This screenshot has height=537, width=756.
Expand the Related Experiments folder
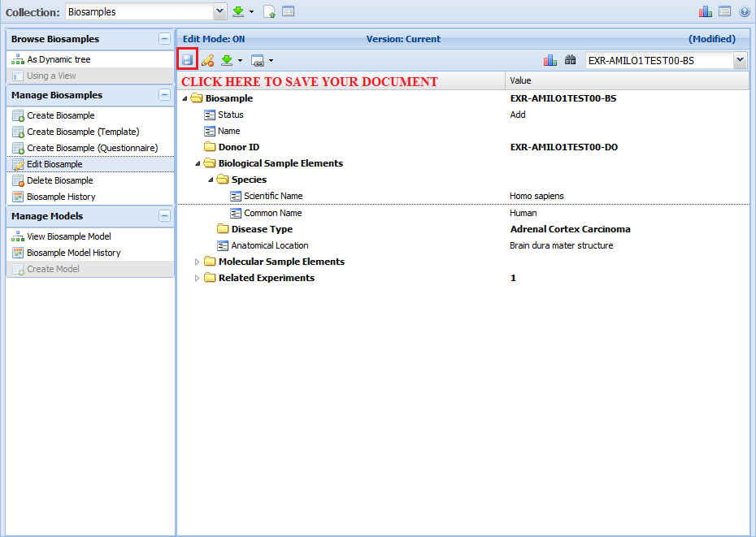click(x=197, y=278)
